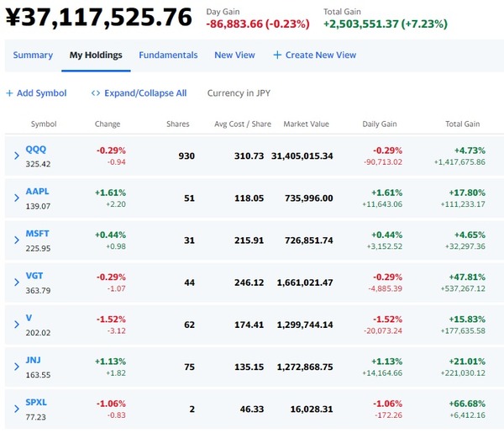Click the Currency in JPY label
The image size is (504, 433).
coord(239,93)
